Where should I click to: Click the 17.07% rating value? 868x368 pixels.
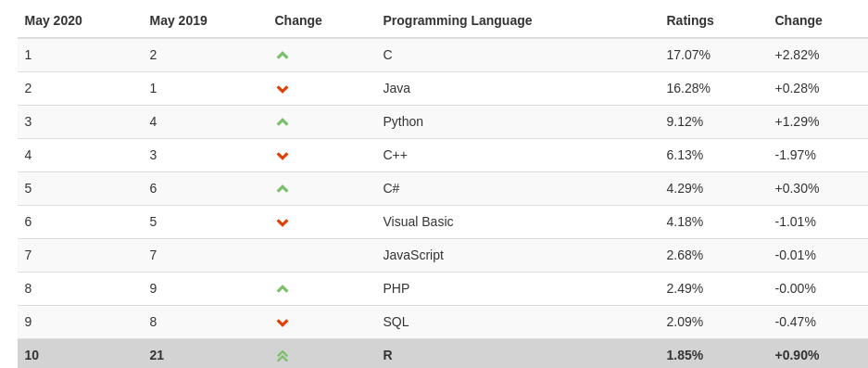click(x=688, y=55)
